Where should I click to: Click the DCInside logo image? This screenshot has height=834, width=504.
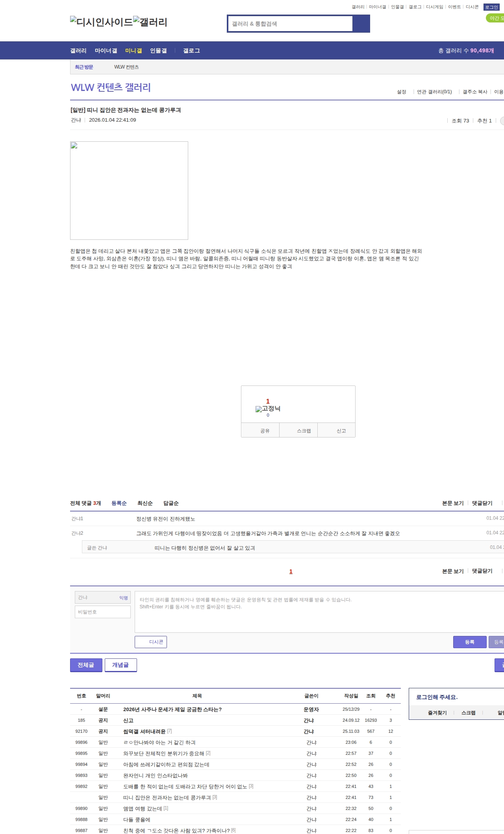pos(101,22)
